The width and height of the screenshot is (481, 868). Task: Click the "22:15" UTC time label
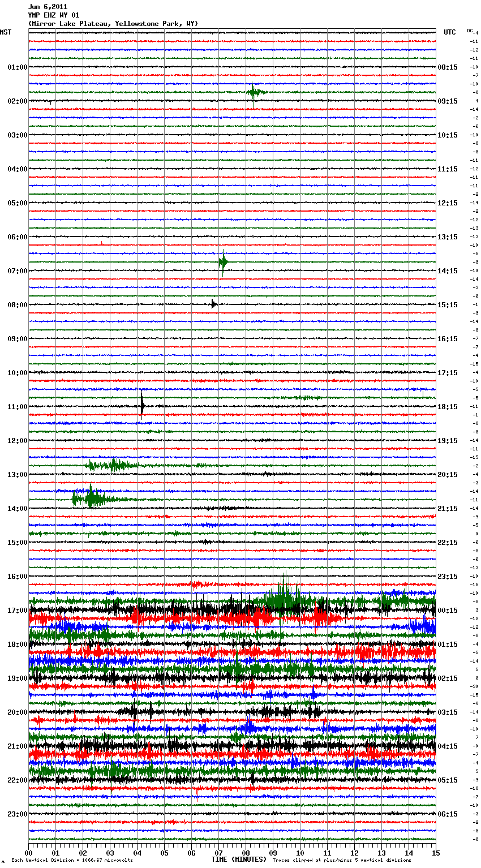click(x=448, y=543)
